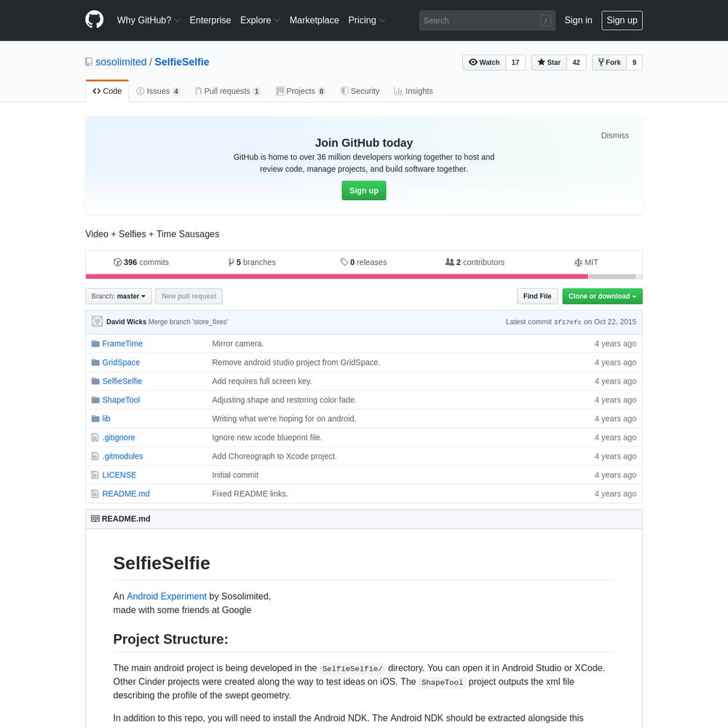The height and width of the screenshot is (728, 728).
Task: Open the "Merge branch 'store_fixes'" commit message
Action: 188,322
